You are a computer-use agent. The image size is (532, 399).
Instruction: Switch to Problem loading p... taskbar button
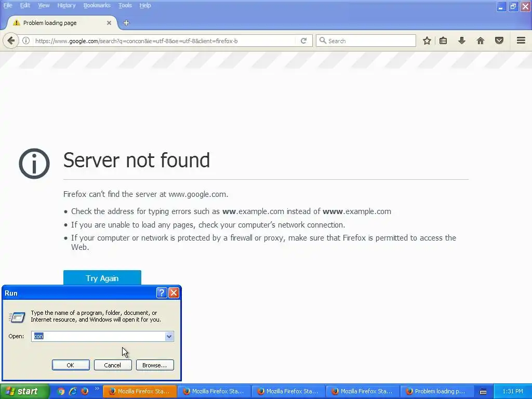pyautogui.click(x=436, y=391)
